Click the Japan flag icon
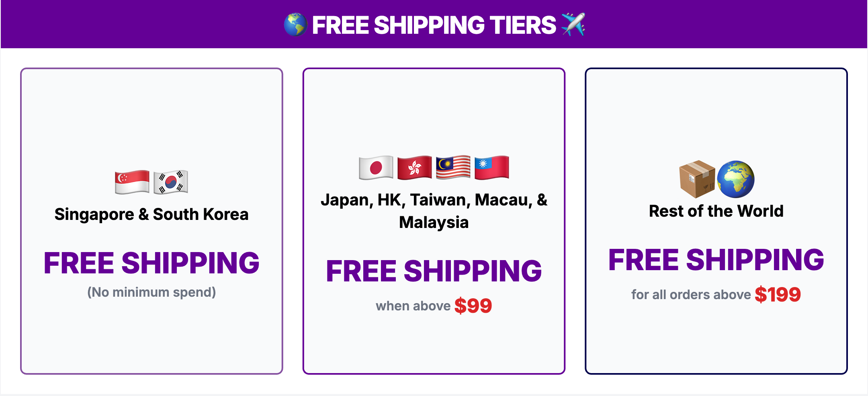This screenshot has width=868, height=396. [x=376, y=167]
